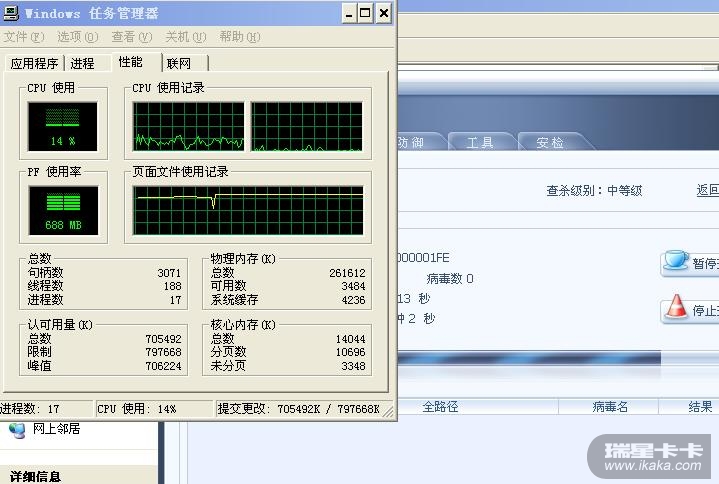The width and height of the screenshot is (719, 484).
Task: Click the second CPU usage history graph
Action: [x=307, y=126]
